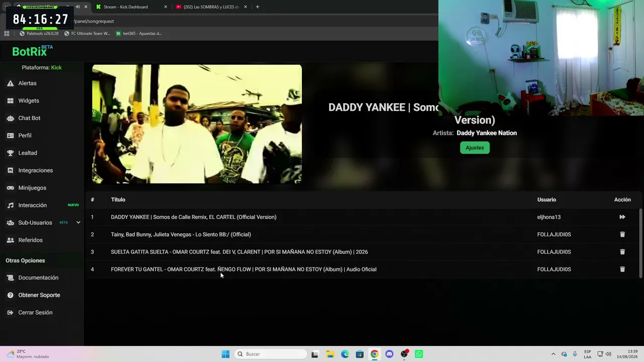Open the Ajustes settings button
The height and width of the screenshot is (362, 644).
[474, 148]
